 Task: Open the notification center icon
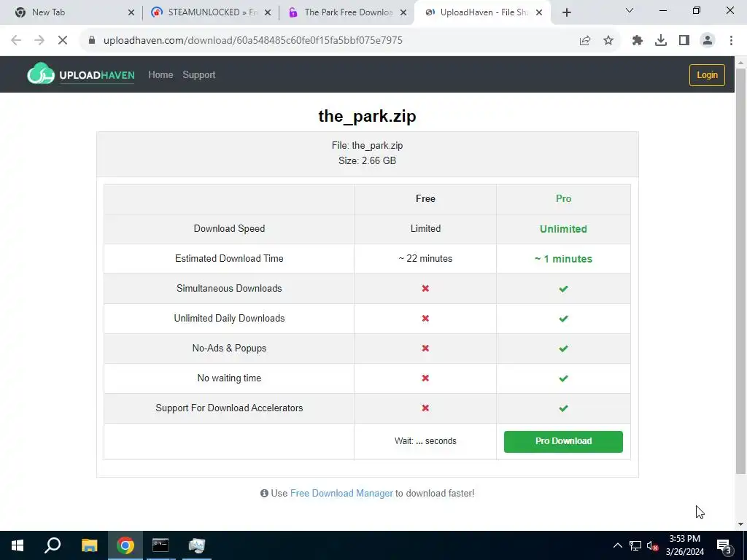(x=724, y=545)
